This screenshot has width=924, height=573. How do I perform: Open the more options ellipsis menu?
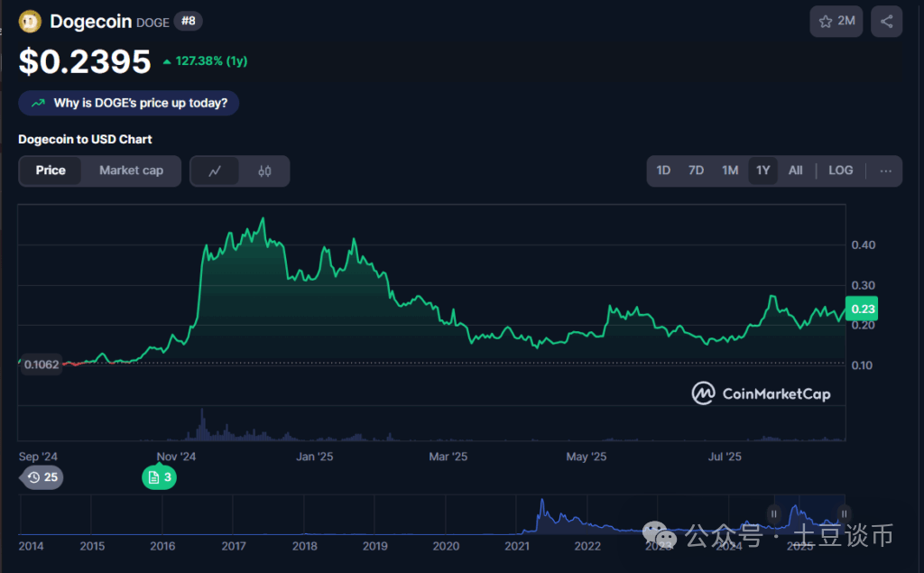(x=886, y=171)
